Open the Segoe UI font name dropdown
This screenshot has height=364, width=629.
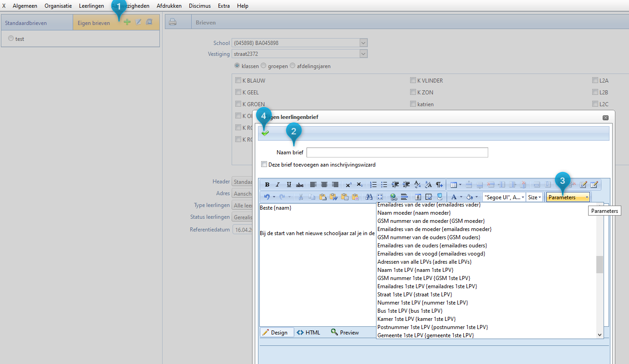(x=504, y=197)
